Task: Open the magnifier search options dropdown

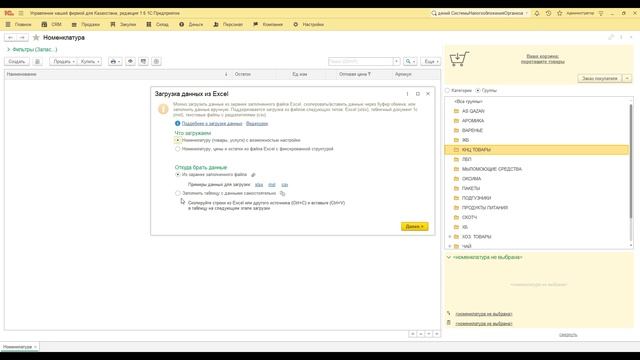Action: [x=410, y=62]
